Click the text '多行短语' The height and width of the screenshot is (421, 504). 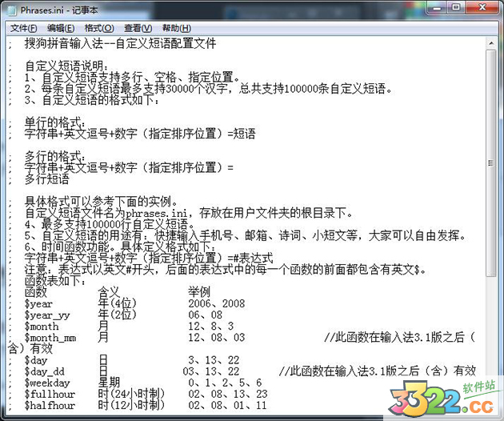pyautogui.click(x=47, y=179)
